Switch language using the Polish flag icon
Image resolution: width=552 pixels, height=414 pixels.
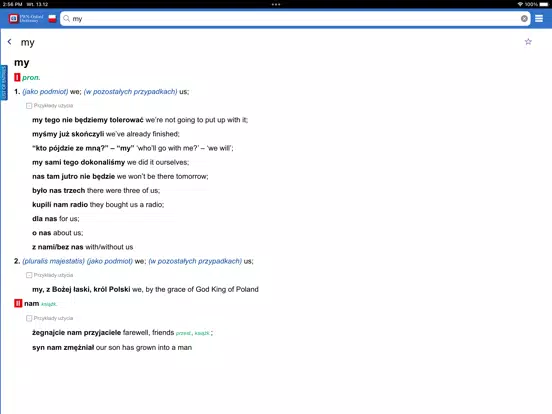pyautogui.click(x=52, y=19)
